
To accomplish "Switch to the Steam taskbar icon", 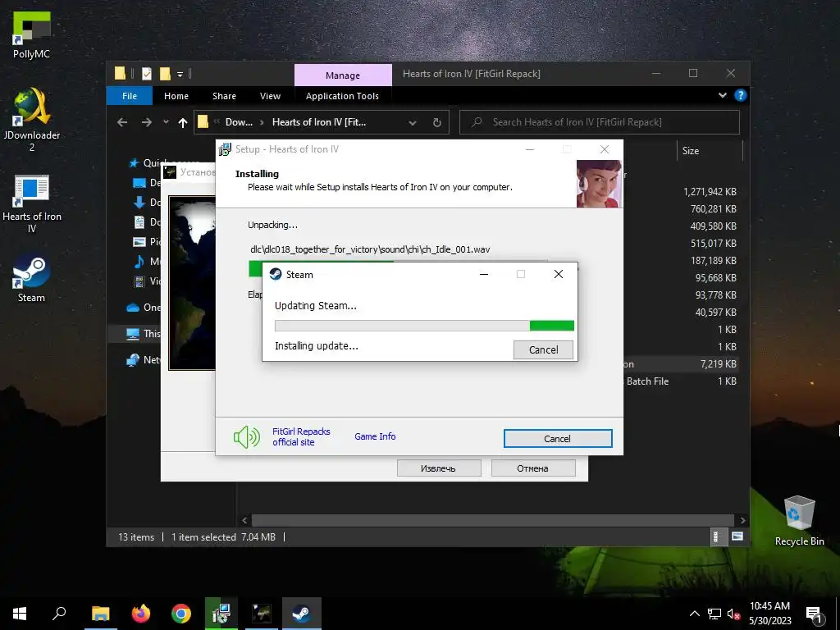I will coord(302,614).
